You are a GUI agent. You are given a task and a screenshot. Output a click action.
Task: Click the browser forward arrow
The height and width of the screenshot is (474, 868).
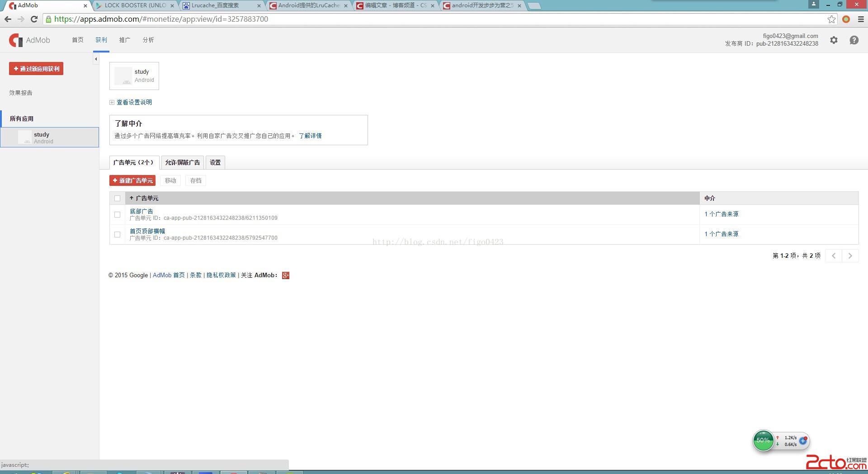[x=21, y=19]
